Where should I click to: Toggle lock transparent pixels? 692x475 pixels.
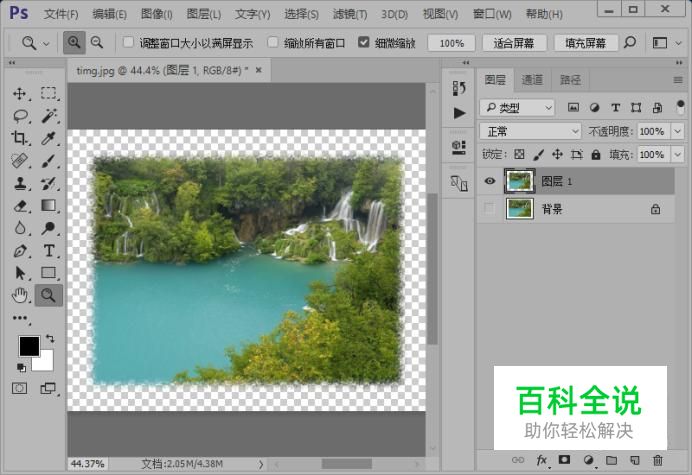pyautogui.click(x=519, y=154)
